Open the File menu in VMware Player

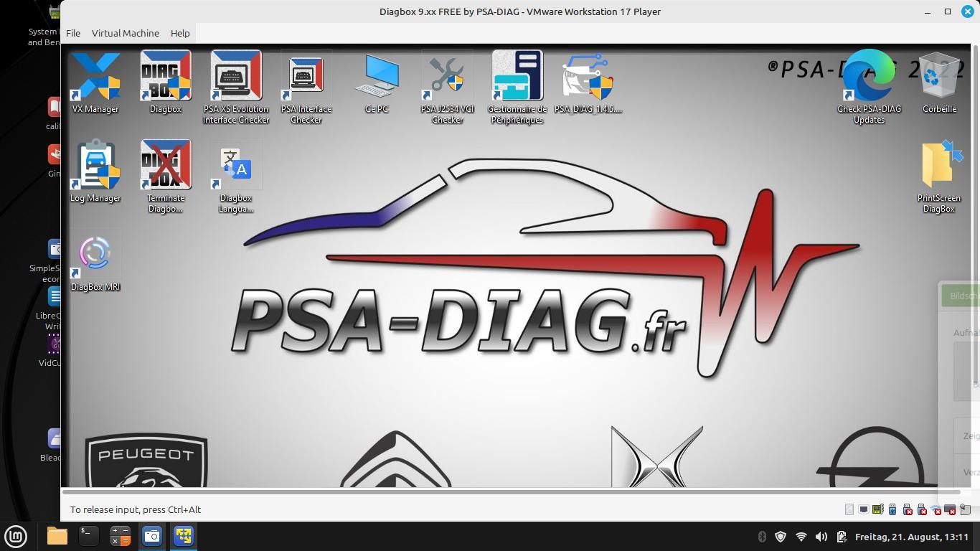tap(73, 33)
